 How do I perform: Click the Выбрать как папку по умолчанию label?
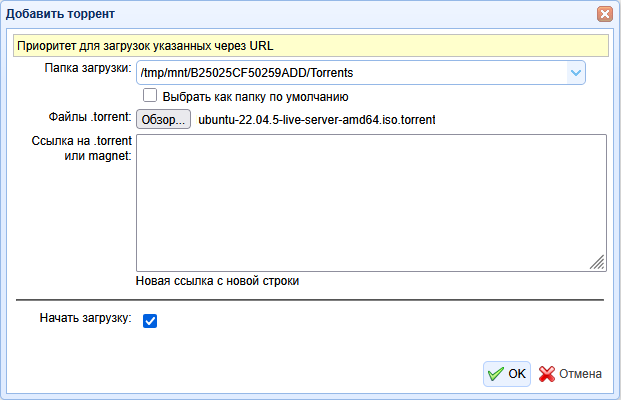point(254,97)
